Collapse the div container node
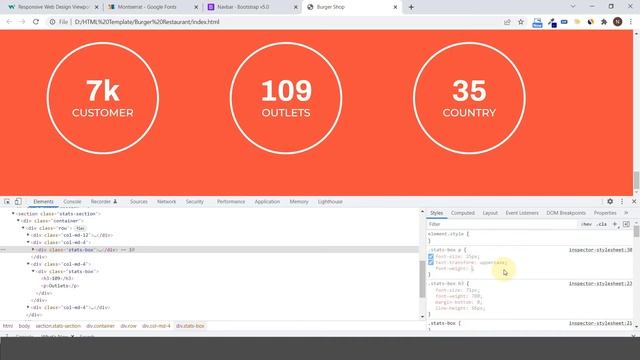The width and height of the screenshot is (640, 360). 18,221
